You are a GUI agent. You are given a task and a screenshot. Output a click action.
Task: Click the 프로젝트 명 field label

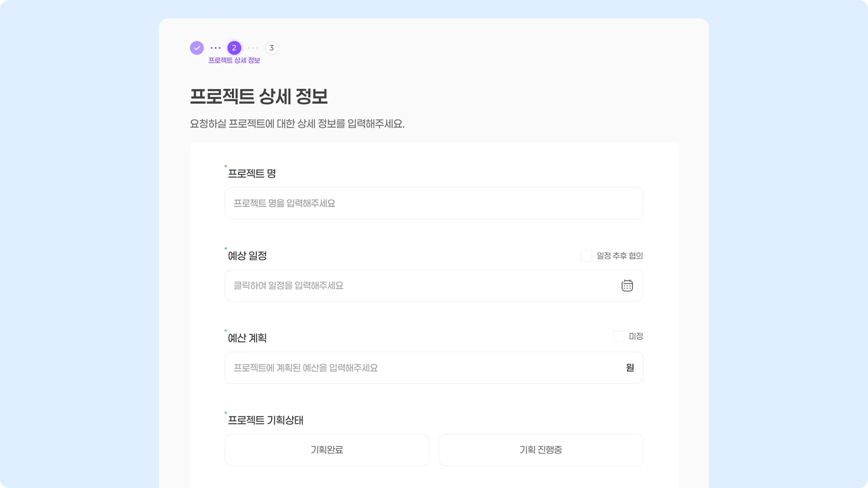[252, 174]
